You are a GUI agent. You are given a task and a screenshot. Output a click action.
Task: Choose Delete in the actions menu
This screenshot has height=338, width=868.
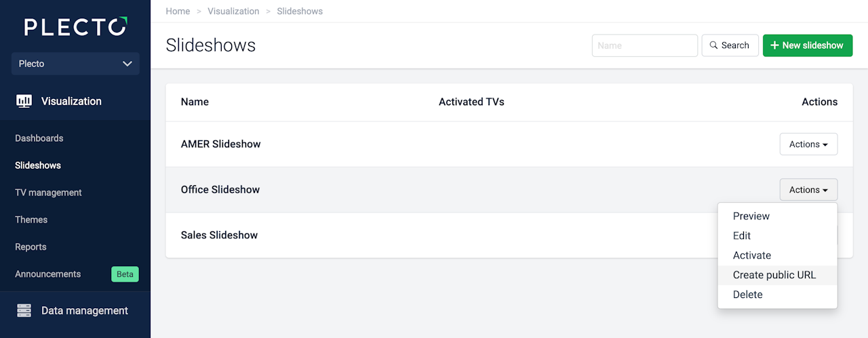748,295
